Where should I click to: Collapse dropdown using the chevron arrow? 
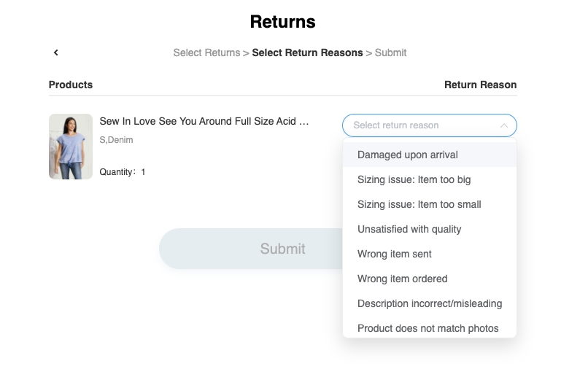click(x=503, y=125)
